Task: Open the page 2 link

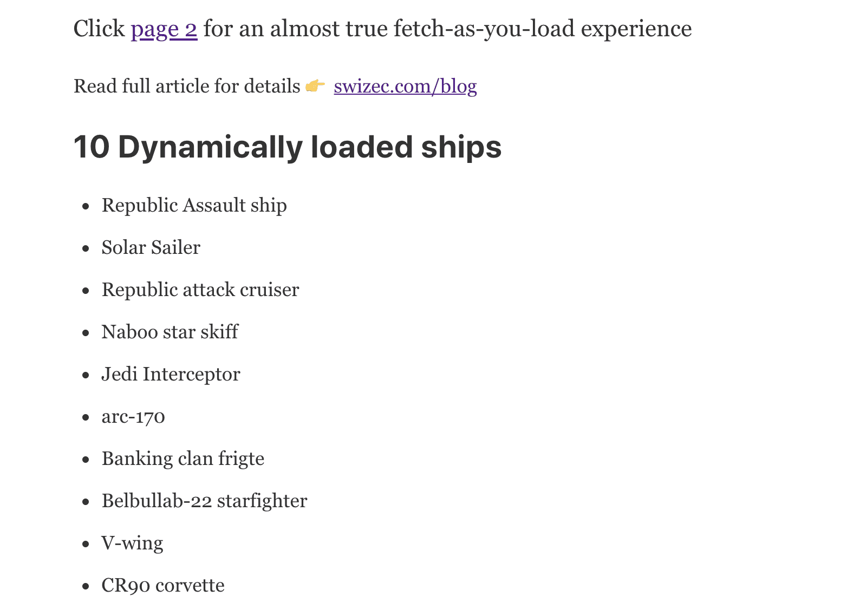Action: [x=164, y=29]
